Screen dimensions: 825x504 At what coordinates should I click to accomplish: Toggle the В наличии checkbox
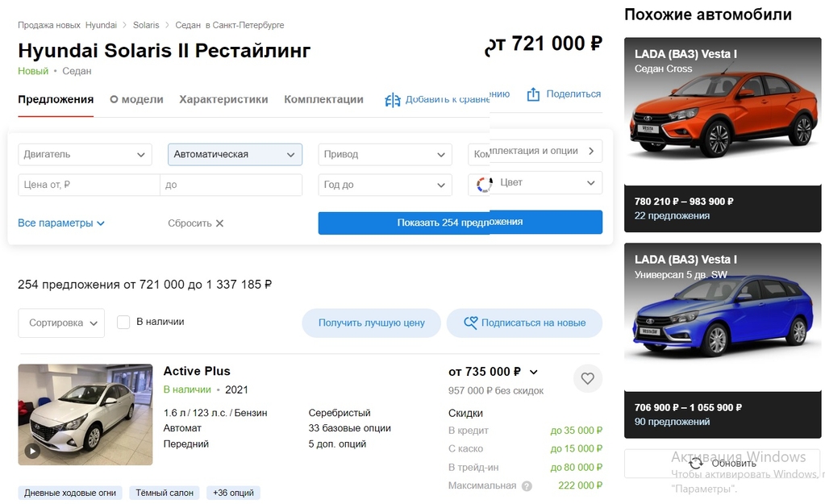pyautogui.click(x=123, y=322)
